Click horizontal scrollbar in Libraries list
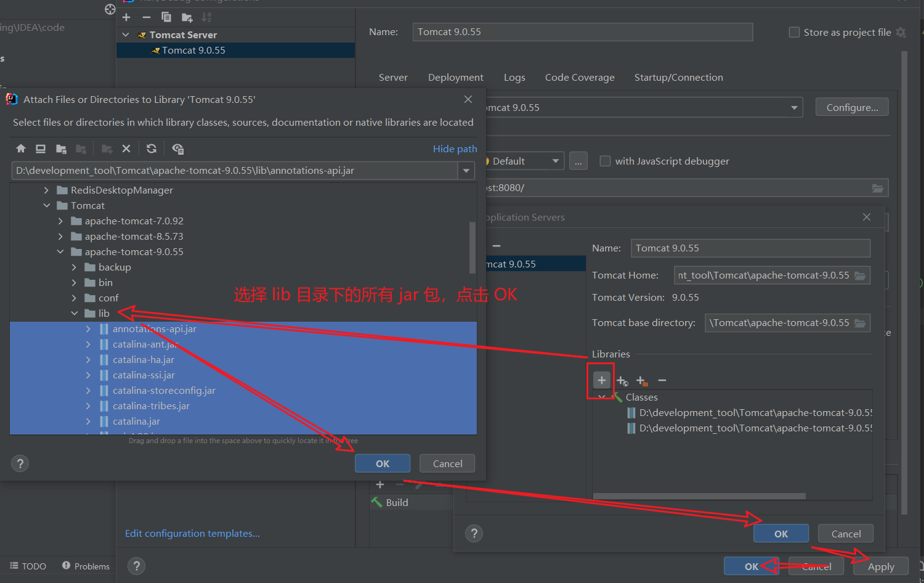Image resolution: width=924 pixels, height=583 pixels. [699, 496]
